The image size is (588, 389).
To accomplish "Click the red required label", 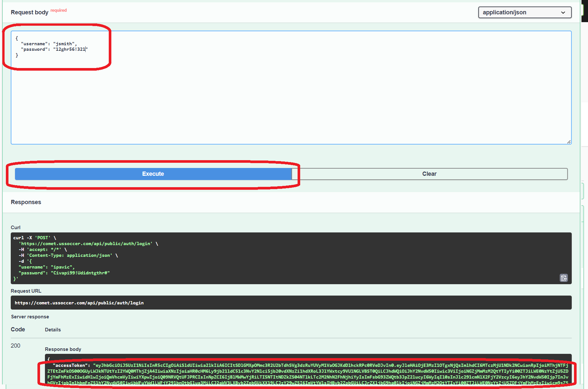I will click(59, 10).
